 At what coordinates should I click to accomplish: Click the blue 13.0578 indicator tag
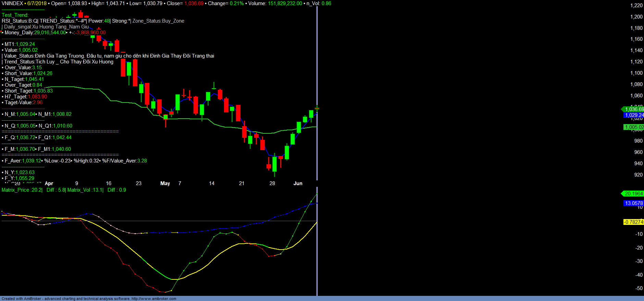point(633,203)
